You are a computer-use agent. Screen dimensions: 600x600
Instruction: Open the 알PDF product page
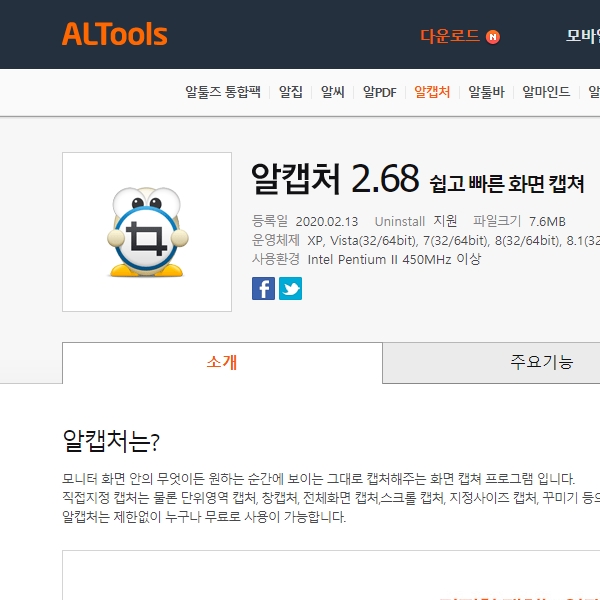pyautogui.click(x=379, y=92)
